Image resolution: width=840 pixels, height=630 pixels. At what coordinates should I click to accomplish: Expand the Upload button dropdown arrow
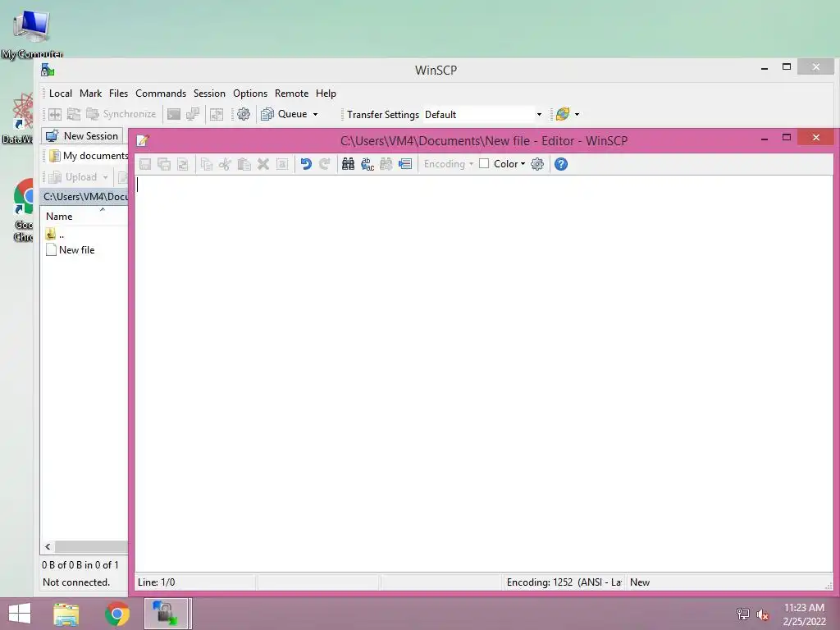tap(106, 177)
